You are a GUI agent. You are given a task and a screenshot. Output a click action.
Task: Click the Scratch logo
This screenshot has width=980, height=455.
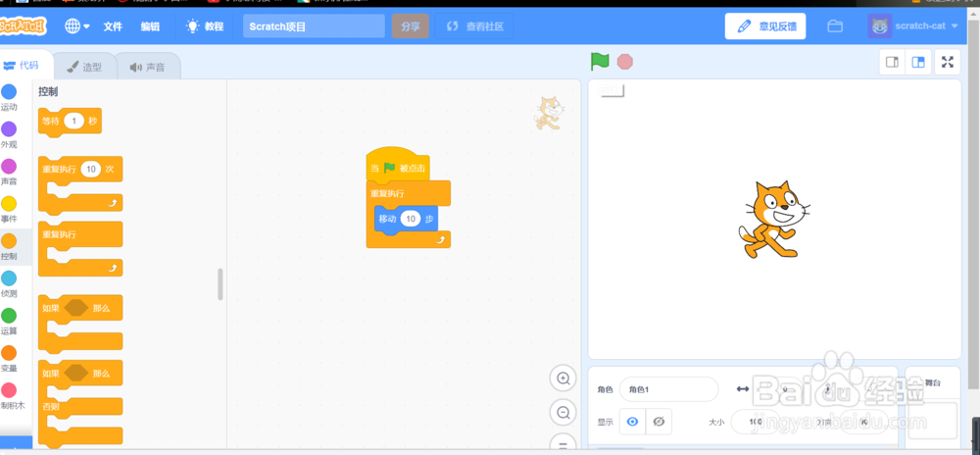tap(24, 26)
